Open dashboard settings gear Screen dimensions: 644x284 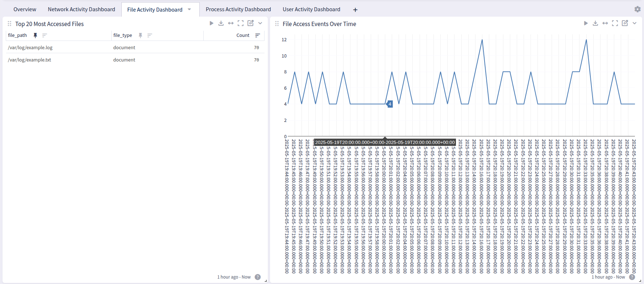click(637, 9)
